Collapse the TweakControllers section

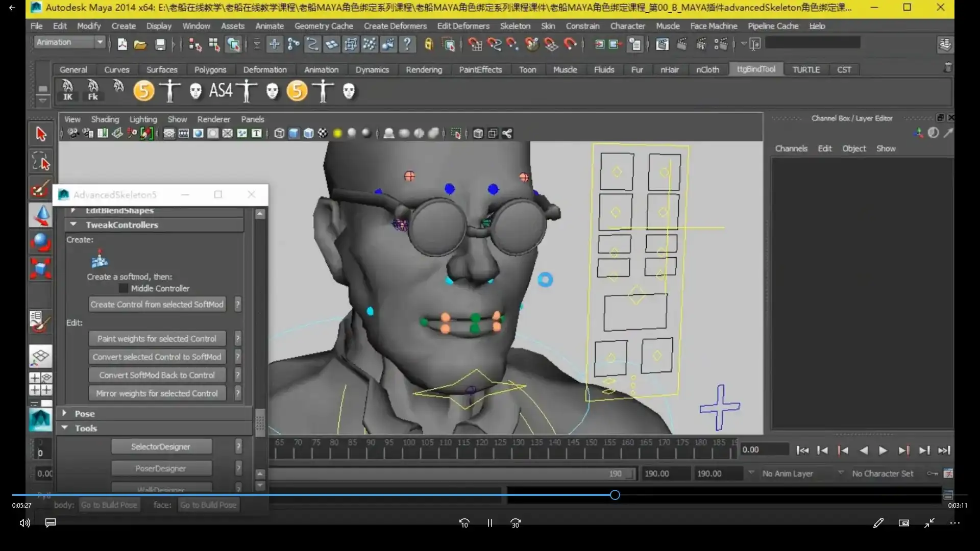coord(73,224)
